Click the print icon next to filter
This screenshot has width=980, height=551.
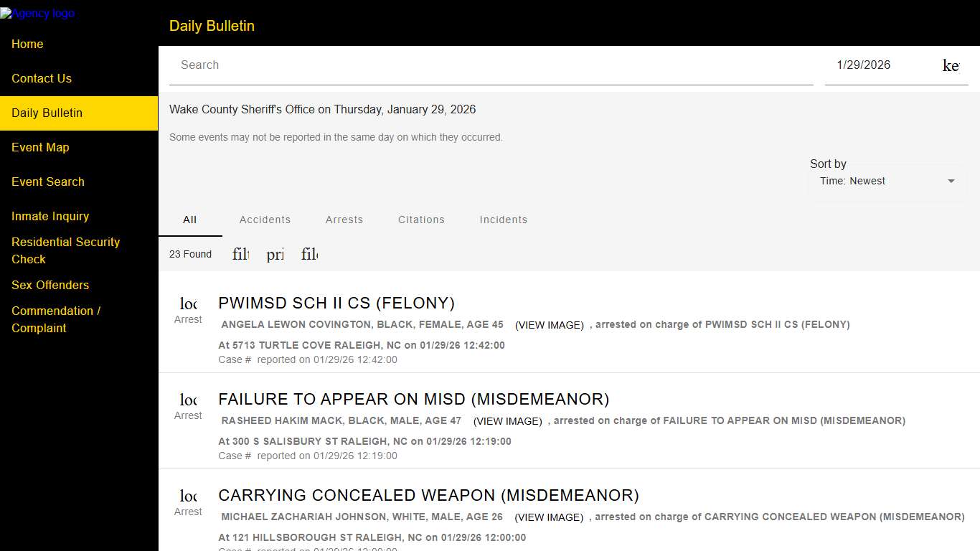click(x=275, y=254)
